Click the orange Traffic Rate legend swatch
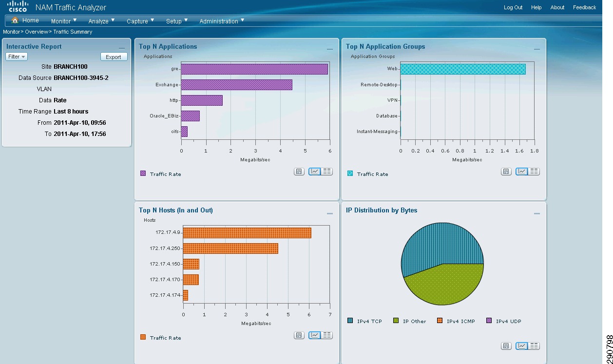Screen dimensions: 613x364 coord(143,337)
